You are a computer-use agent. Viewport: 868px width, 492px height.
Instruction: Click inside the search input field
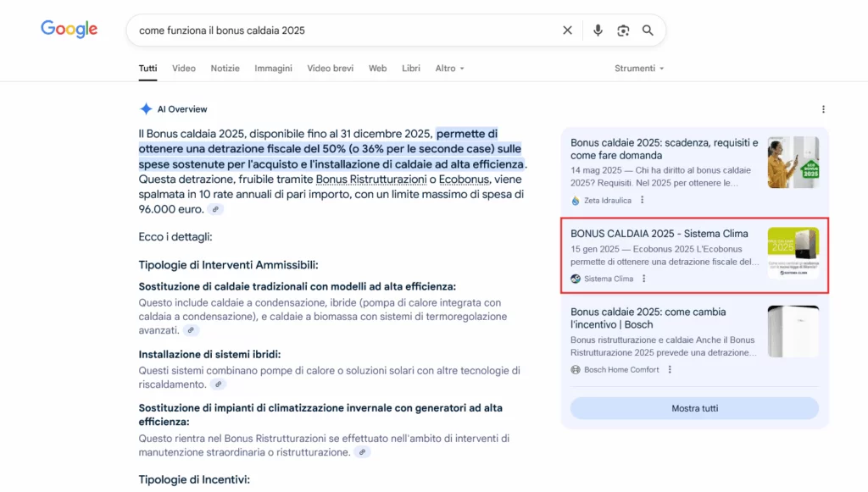click(339, 30)
